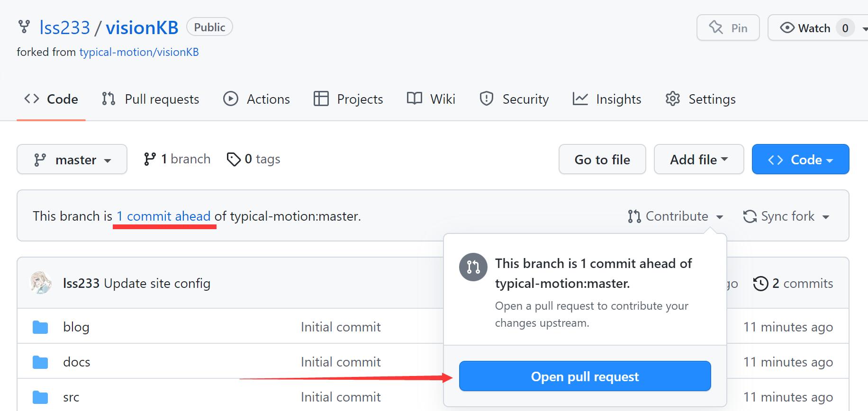Click the 11 minutes ago timestamp in docs row
Screen dimensions: 868x411
[788, 362]
